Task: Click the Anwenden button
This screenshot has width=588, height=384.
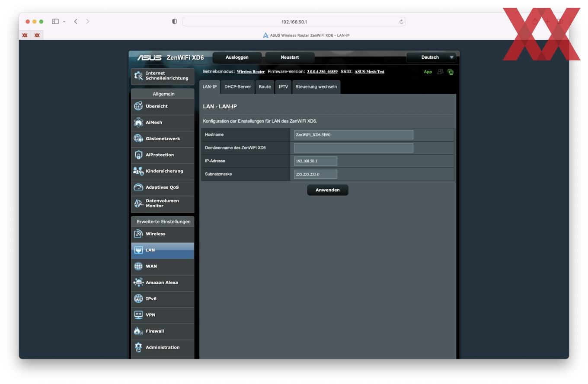Action: [328, 190]
